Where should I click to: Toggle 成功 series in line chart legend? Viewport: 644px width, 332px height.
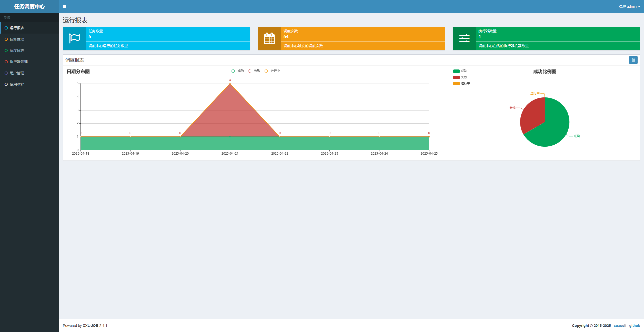(237, 71)
